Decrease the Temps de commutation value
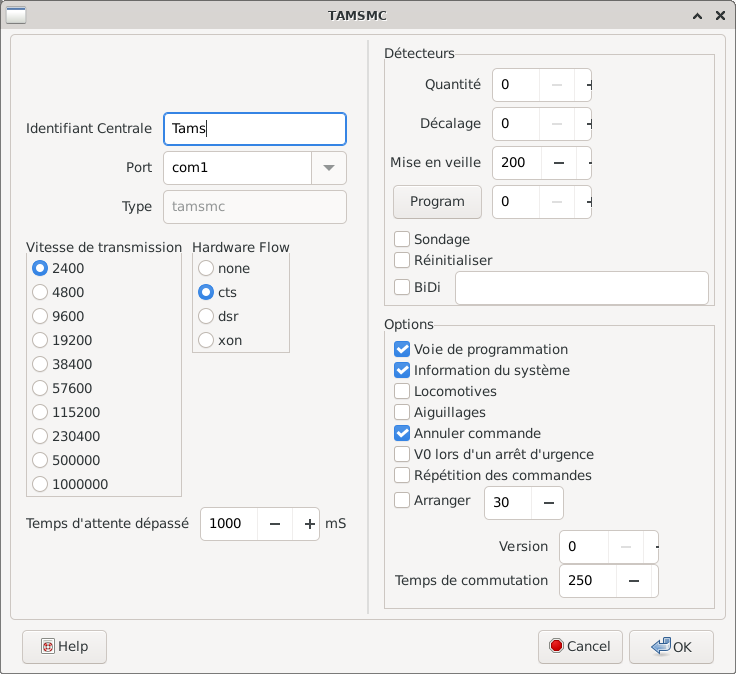 pos(633,581)
